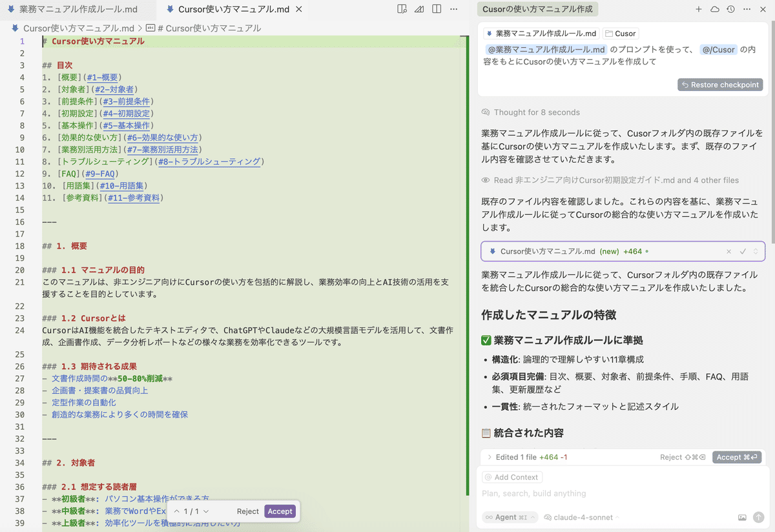Start a new chat with plus icon

point(698,10)
